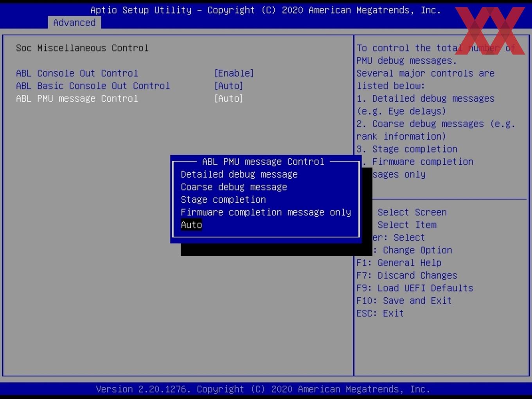
Task: Click the Select Screen key hint
Action: click(x=412, y=212)
